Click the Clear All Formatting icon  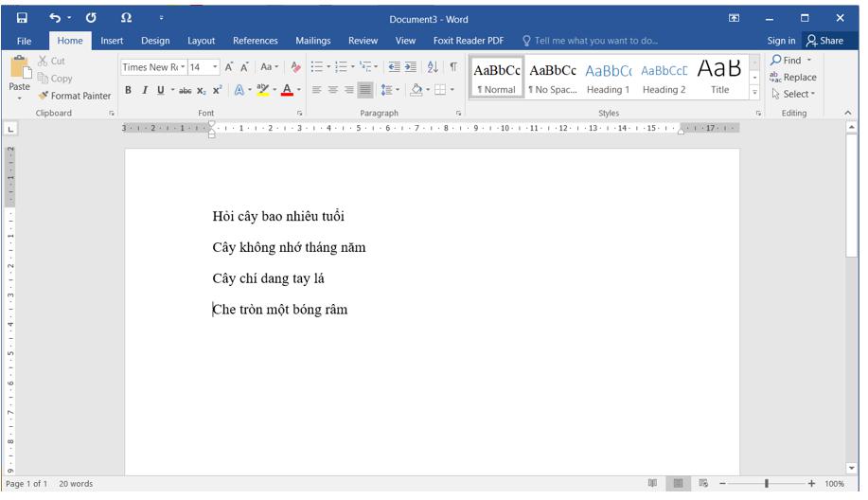[x=295, y=67]
